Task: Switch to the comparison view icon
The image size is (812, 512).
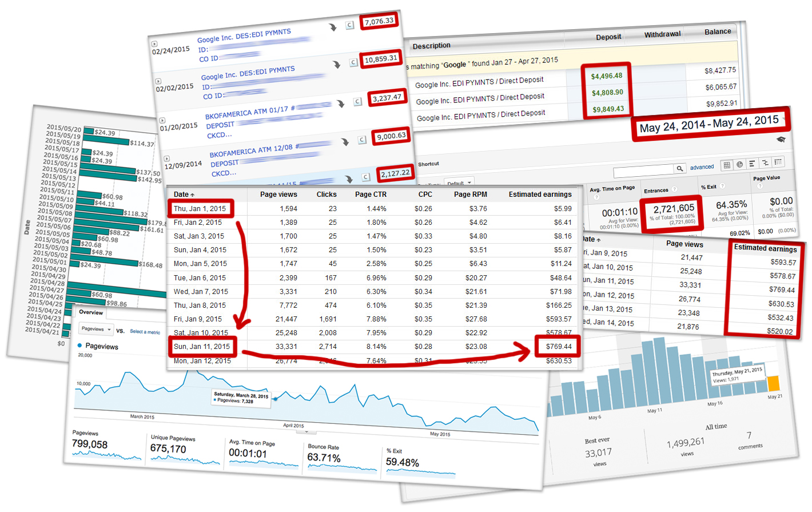Action: click(x=765, y=163)
